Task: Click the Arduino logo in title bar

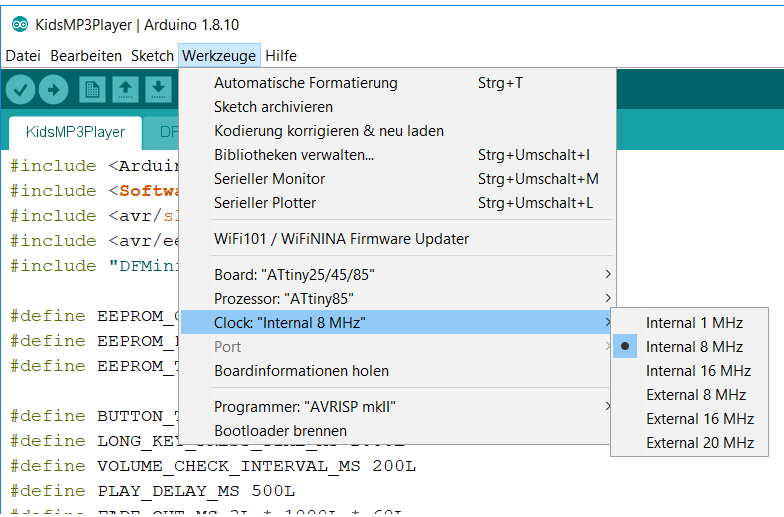Action: (18, 24)
